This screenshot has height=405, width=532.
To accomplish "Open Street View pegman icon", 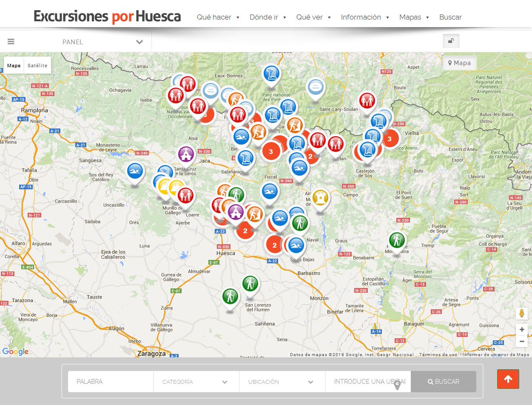I will coord(522,313).
